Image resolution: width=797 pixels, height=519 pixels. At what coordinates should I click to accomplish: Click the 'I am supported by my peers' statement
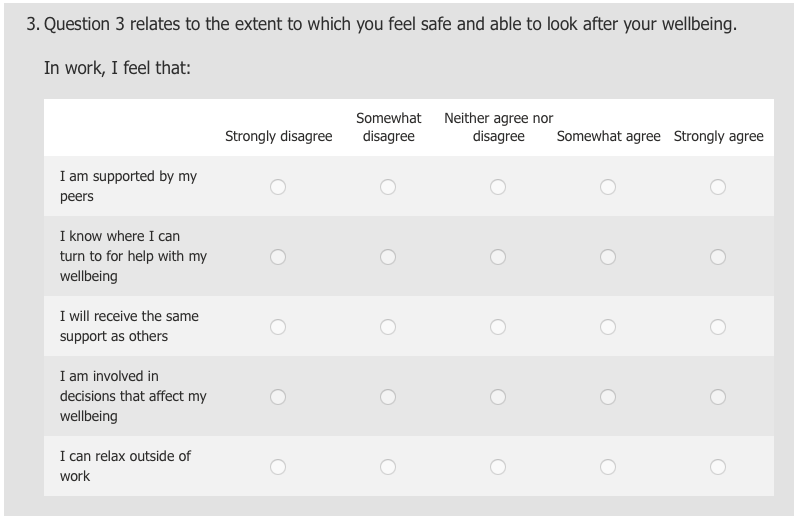(128, 186)
